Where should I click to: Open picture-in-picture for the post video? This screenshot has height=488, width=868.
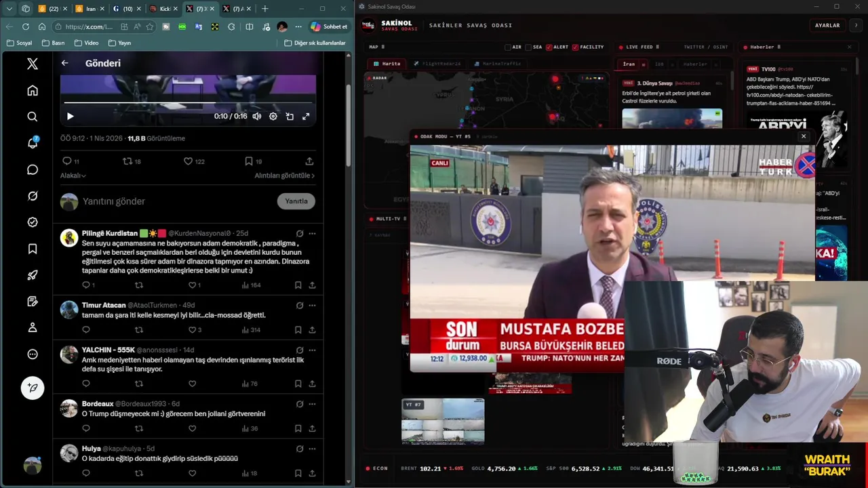(290, 117)
